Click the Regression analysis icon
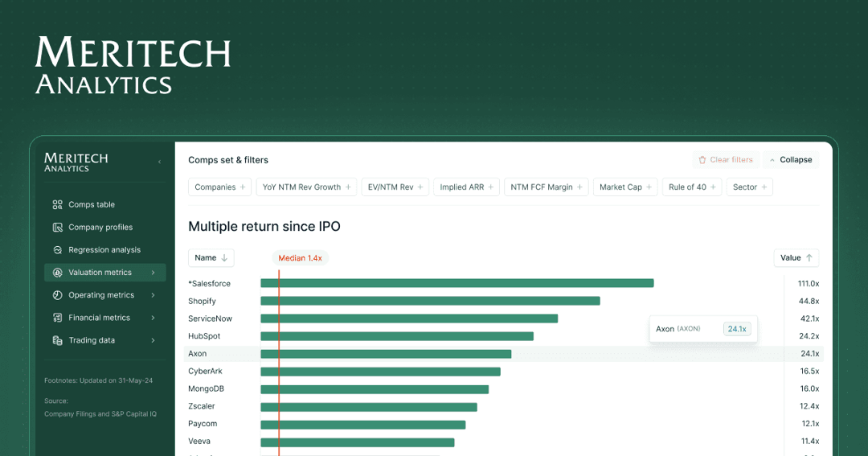The image size is (868, 456). (x=57, y=250)
